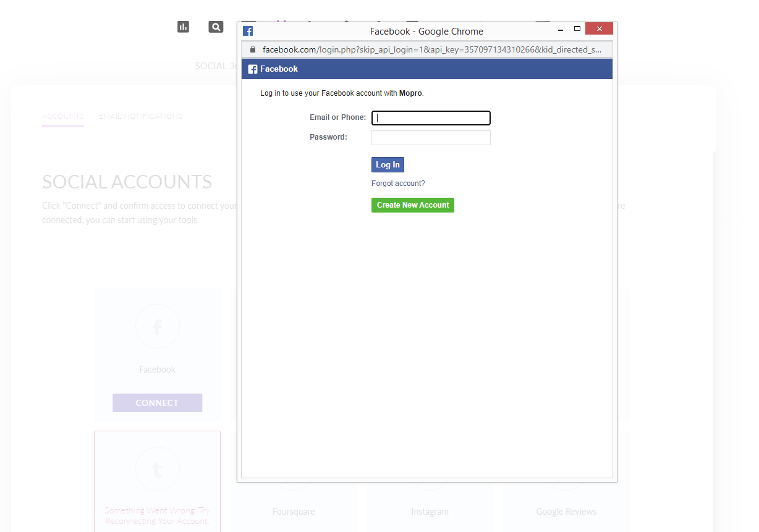Click the 'Facebook - Google Chrome' window title
Viewport: 759px width, 532px height.
tap(426, 31)
